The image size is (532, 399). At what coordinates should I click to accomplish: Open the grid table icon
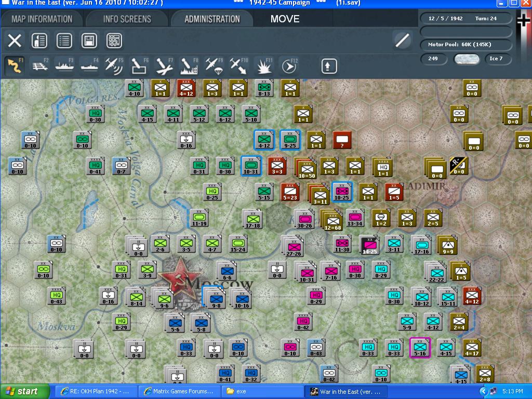(x=114, y=41)
